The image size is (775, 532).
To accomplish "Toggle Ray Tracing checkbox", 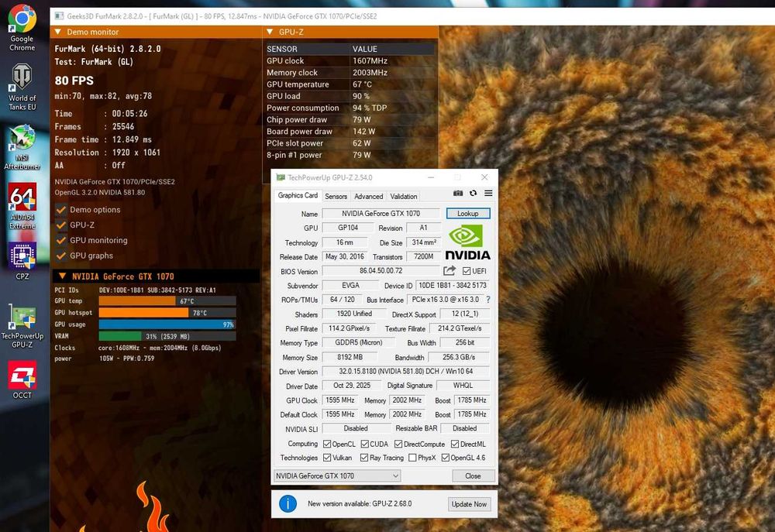I will (364, 458).
